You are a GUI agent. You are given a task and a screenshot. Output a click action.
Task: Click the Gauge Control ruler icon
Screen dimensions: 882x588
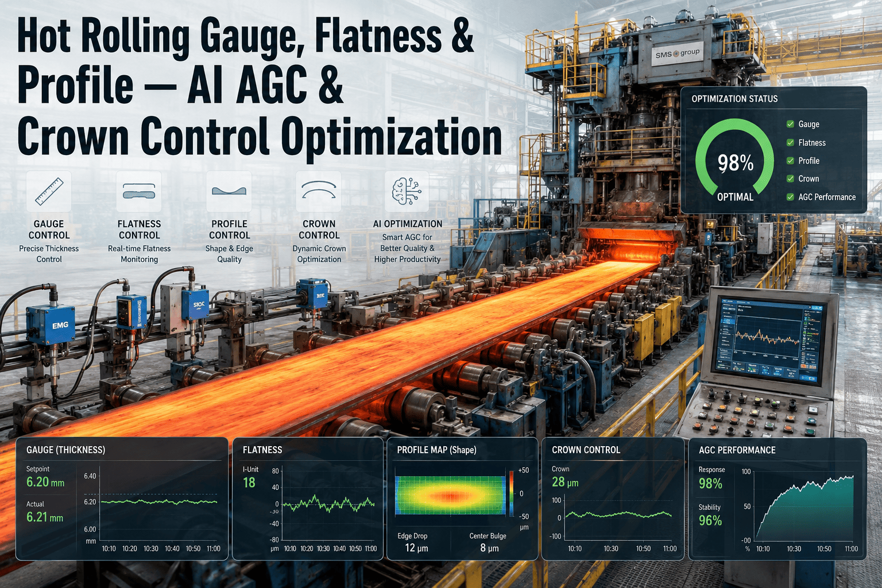coord(49,191)
